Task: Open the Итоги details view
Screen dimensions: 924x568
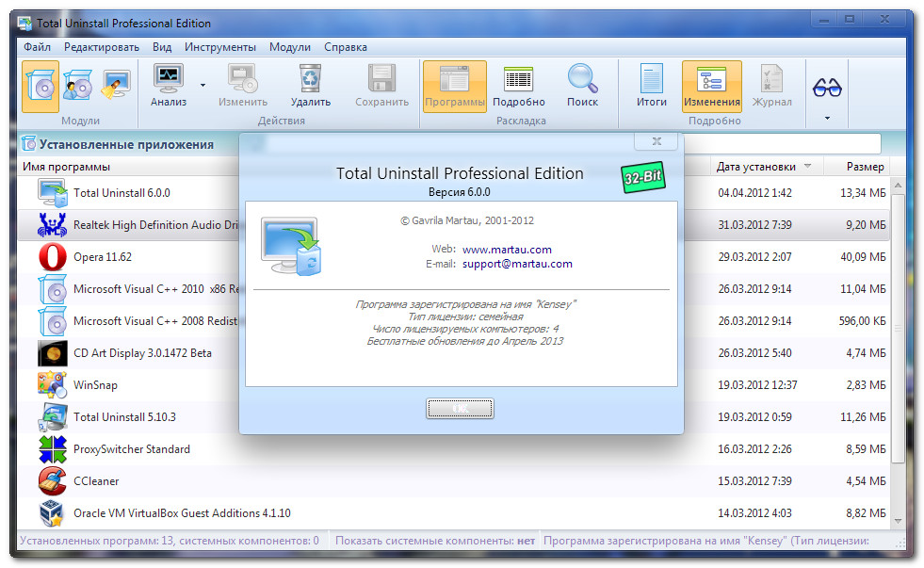Action: click(651, 86)
